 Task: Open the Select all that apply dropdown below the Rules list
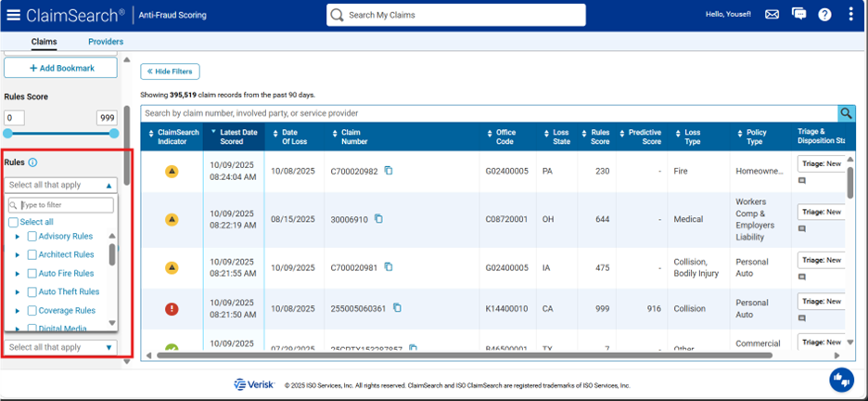pos(61,347)
